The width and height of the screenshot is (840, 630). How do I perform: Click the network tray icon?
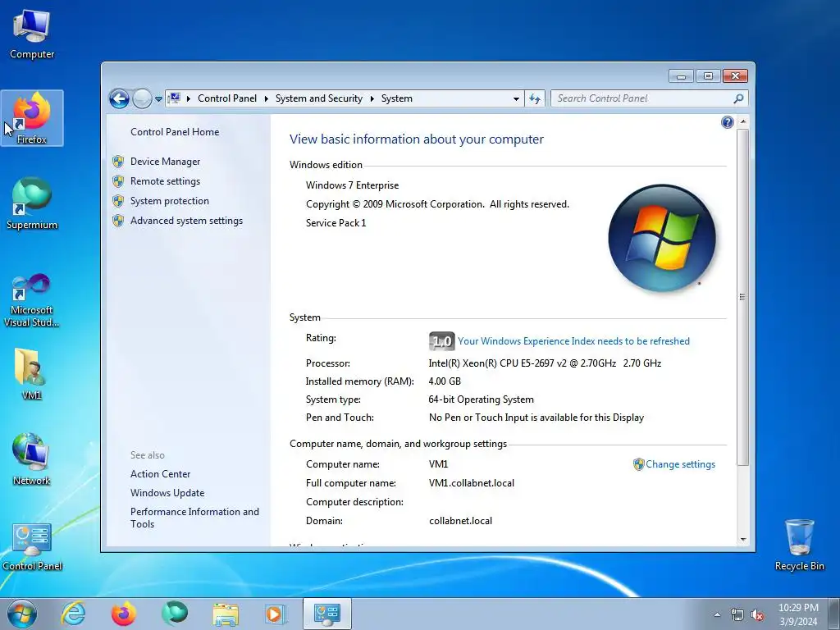737,615
